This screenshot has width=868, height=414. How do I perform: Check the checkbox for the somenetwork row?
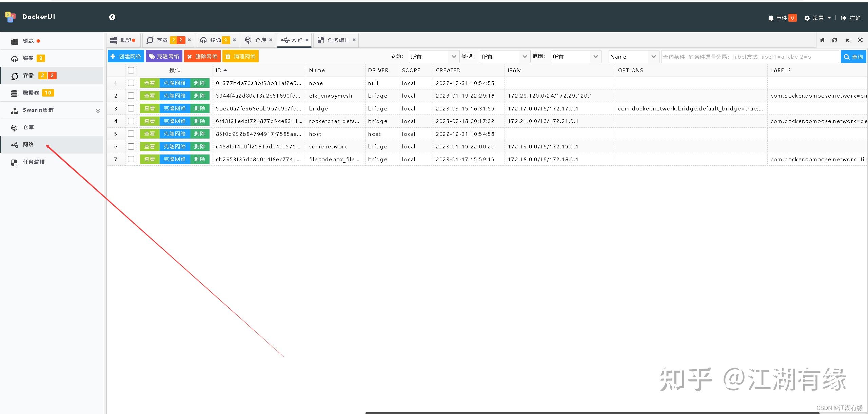click(x=131, y=146)
